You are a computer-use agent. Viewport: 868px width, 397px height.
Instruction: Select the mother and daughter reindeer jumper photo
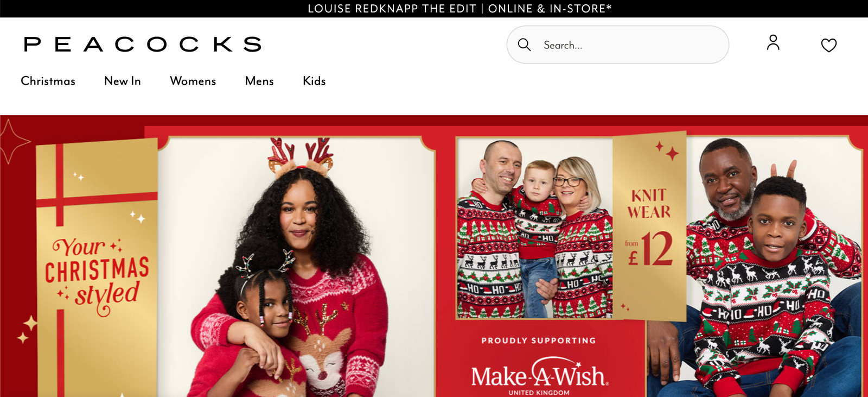click(296, 267)
